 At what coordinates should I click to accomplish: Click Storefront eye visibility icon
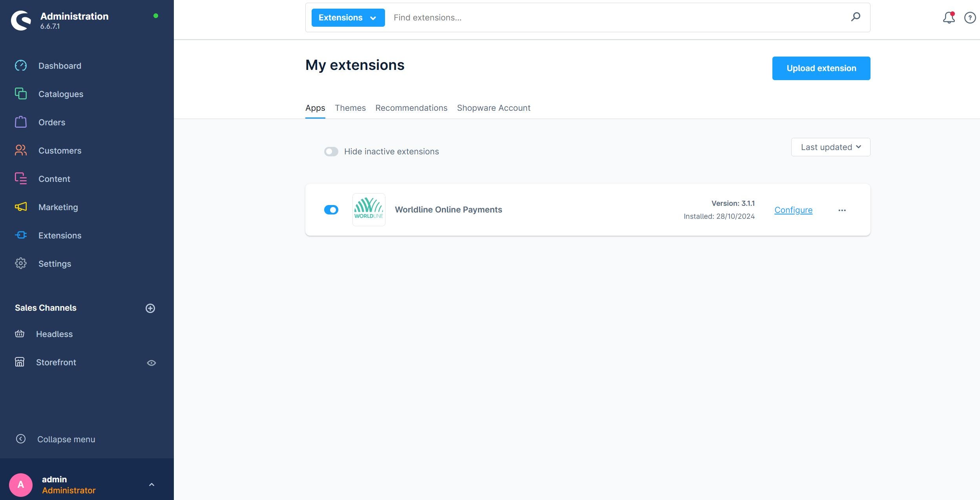pos(151,363)
